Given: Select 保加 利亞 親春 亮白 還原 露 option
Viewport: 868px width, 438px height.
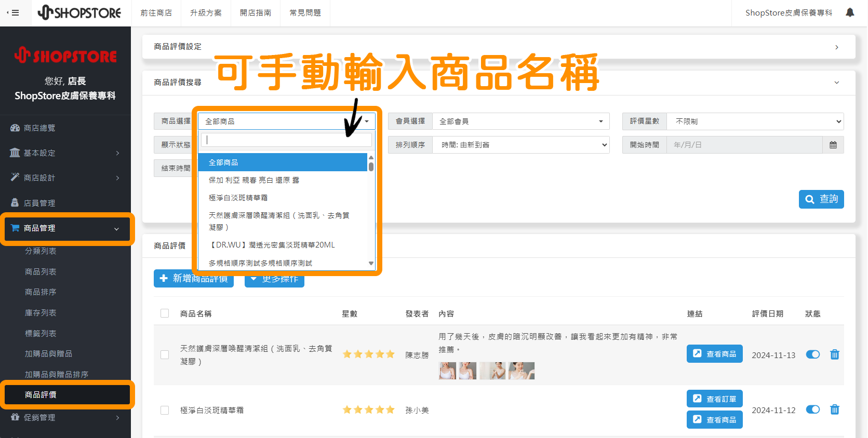Looking at the screenshot, I should pyautogui.click(x=283, y=180).
